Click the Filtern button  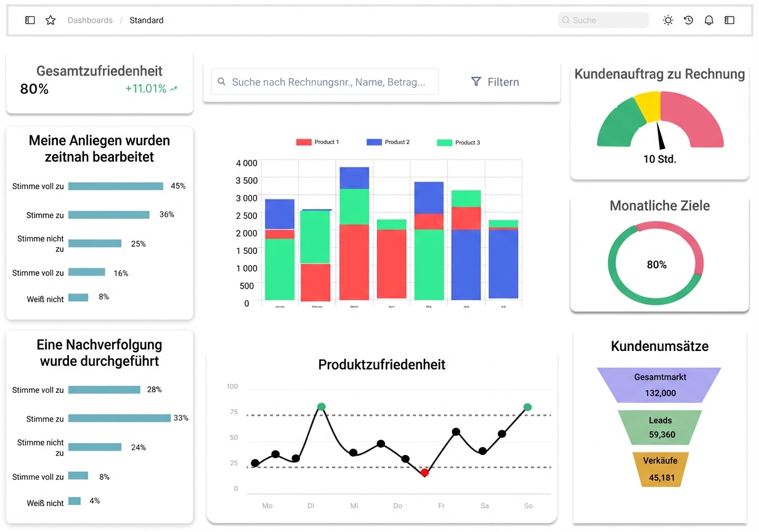495,82
